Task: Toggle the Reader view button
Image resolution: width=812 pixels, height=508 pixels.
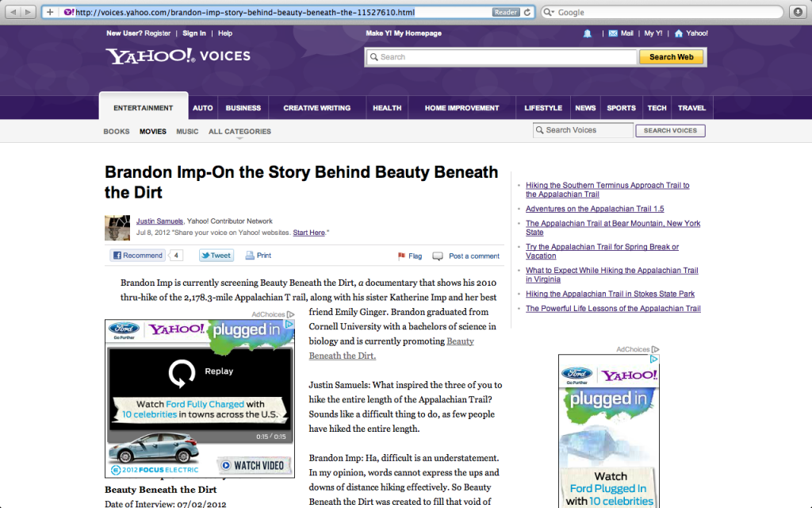Action: pos(505,12)
